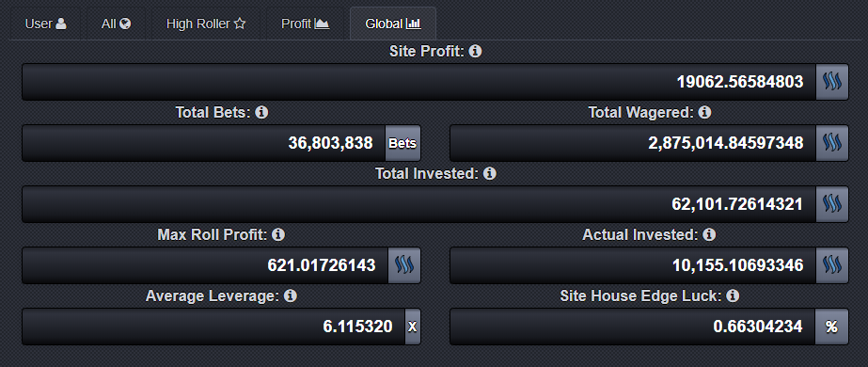868x367 pixels.
Task: Click the Steem icon beside Total Invested value
Action: tap(832, 204)
